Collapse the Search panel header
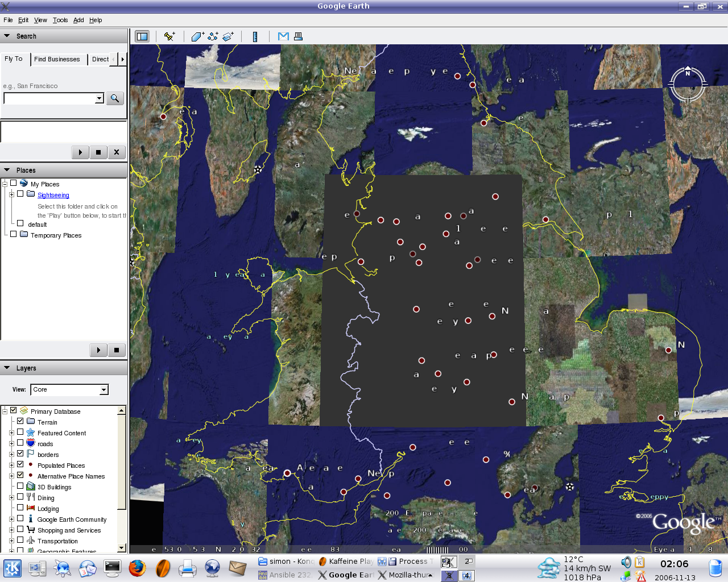This screenshot has height=582, width=728. coord(64,36)
